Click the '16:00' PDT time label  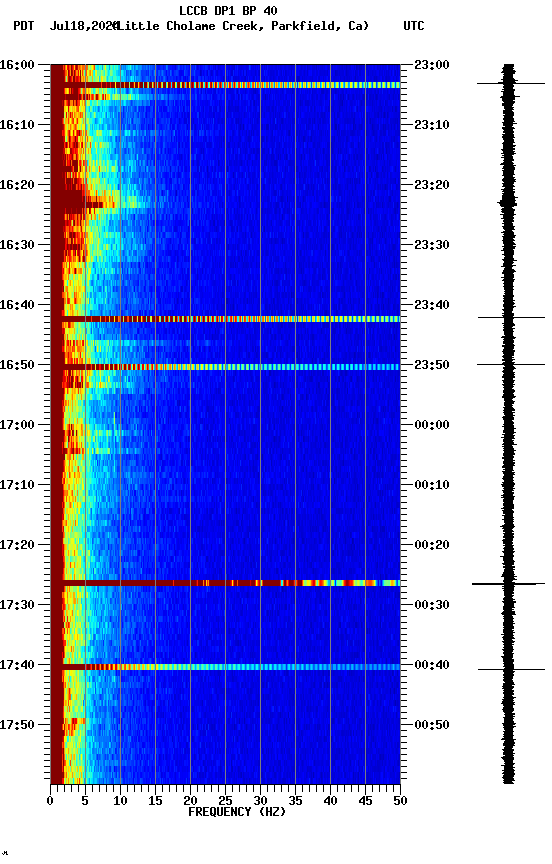(x=17, y=65)
